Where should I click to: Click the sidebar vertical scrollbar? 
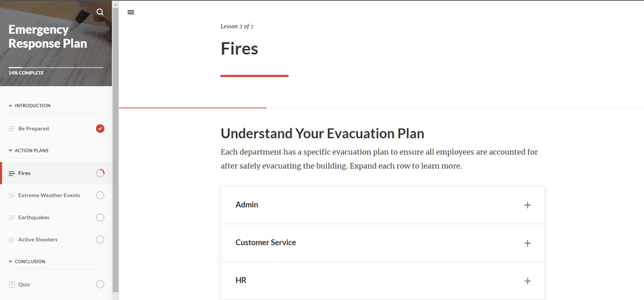coord(115,148)
